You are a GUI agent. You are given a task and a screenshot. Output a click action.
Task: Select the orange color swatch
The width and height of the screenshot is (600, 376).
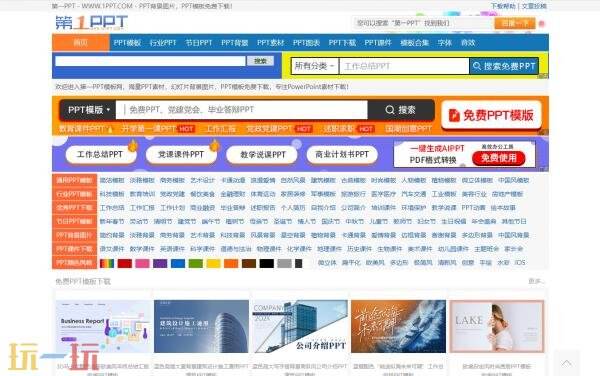pyautogui.click(x=231, y=263)
